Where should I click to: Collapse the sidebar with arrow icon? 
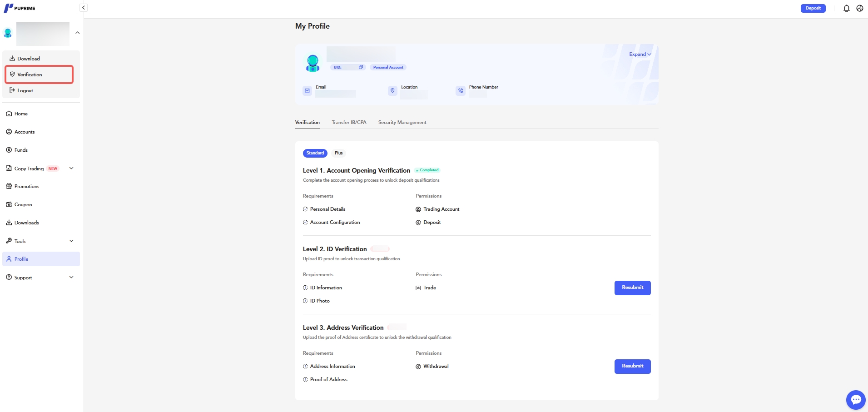click(x=83, y=8)
